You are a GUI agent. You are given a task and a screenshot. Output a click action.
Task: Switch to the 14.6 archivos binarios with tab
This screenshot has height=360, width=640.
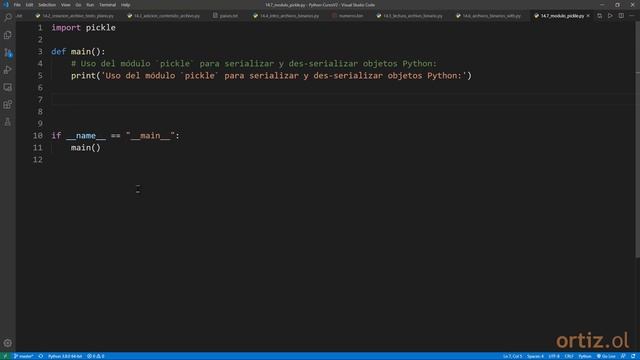pos(489,16)
